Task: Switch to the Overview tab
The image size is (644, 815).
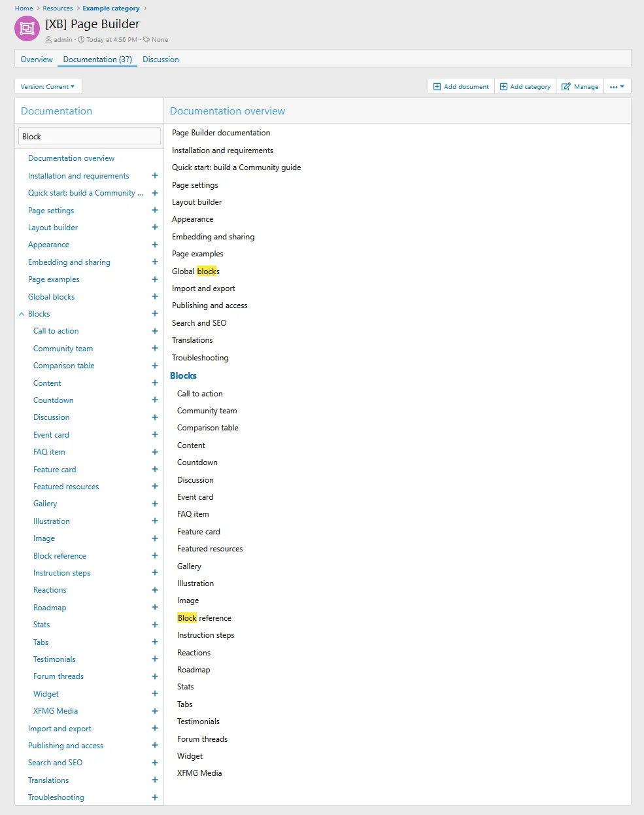Action: pos(37,60)
